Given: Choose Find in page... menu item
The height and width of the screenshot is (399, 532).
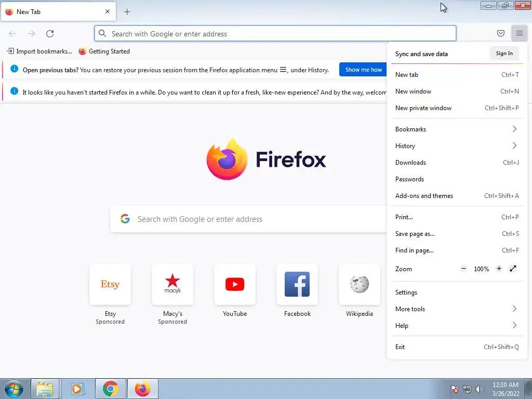Looking at the screenshot, I should click(457, 250).
